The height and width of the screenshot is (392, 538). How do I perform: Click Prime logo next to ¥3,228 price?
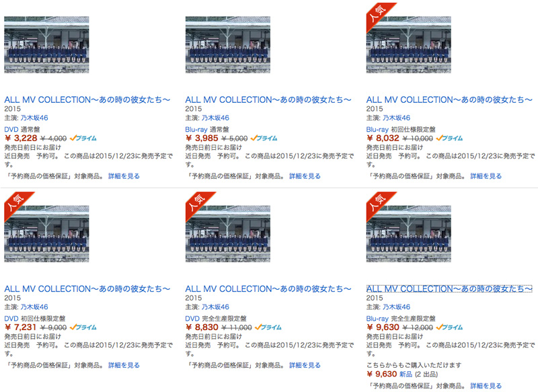tap(83, 139)
